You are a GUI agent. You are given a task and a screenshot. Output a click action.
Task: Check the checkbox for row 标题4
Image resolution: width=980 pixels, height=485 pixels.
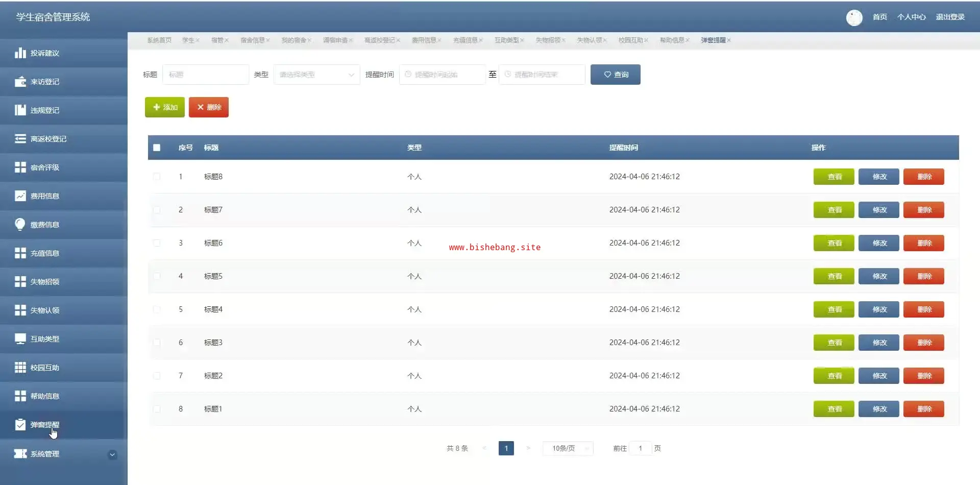(157, 309)
